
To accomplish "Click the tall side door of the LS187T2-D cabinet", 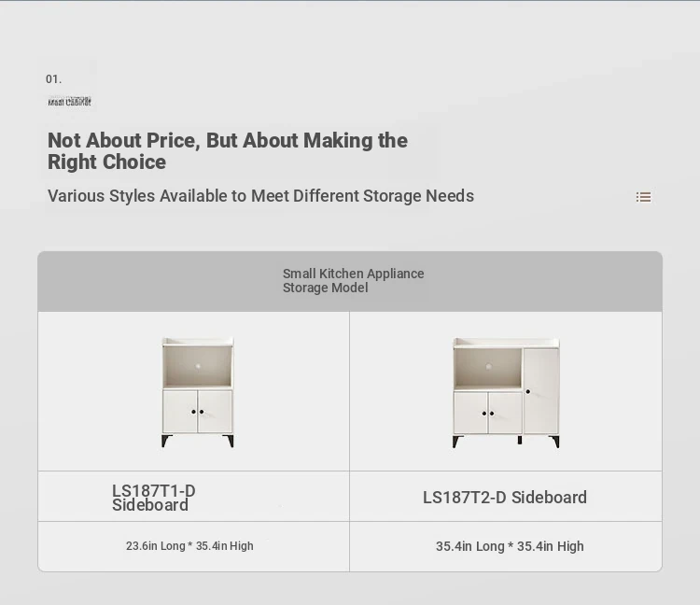I will point(541,392).
